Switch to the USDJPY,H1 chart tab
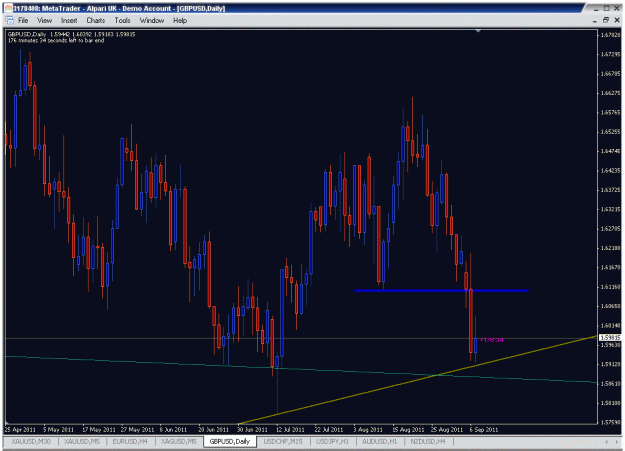This screenshot has height=451, width=625. point(332,441)
